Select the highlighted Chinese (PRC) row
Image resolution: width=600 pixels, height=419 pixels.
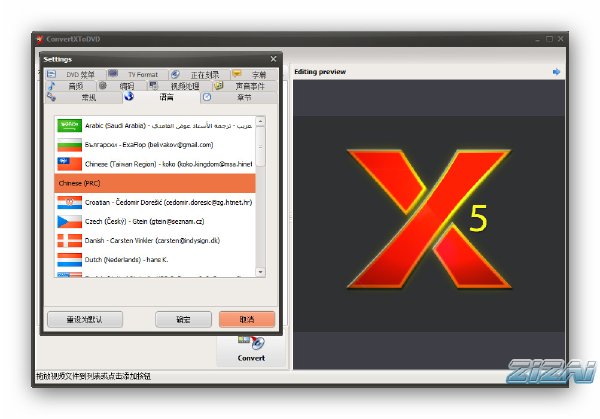(155, 183)
